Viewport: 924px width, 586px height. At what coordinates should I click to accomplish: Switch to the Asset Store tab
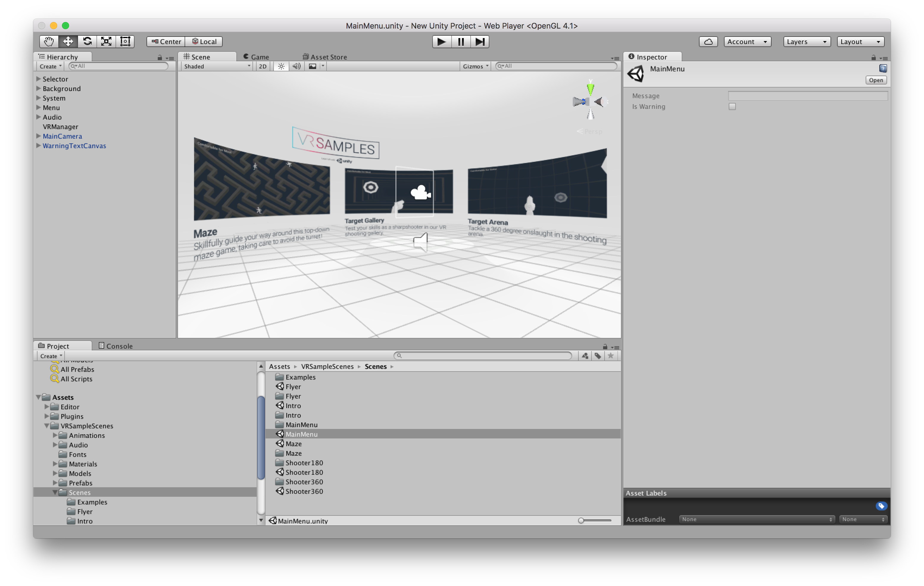(x=325, y=57)
